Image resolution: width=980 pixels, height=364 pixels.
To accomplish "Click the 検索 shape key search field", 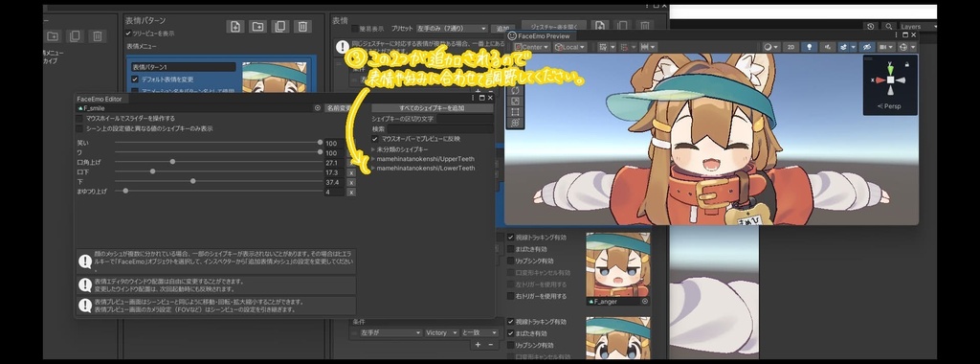I will tap(440, 128).
